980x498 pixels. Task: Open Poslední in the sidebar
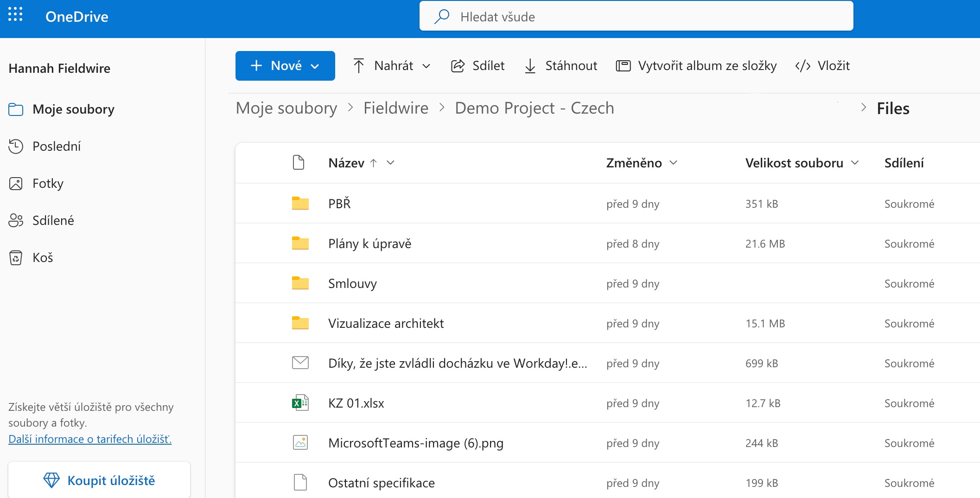(x=57, y=146)
